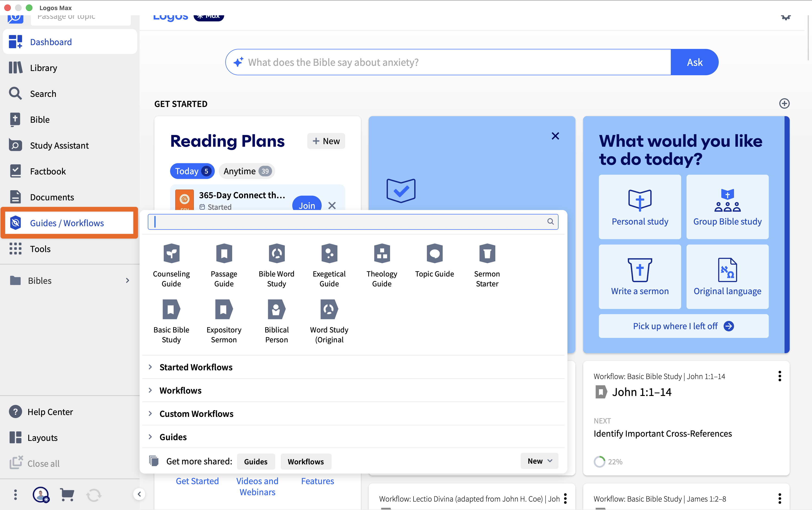Screen dimensions: 812x510
Task: Open the John 1:1–14 workflow title
Action: tap(641, 392)
